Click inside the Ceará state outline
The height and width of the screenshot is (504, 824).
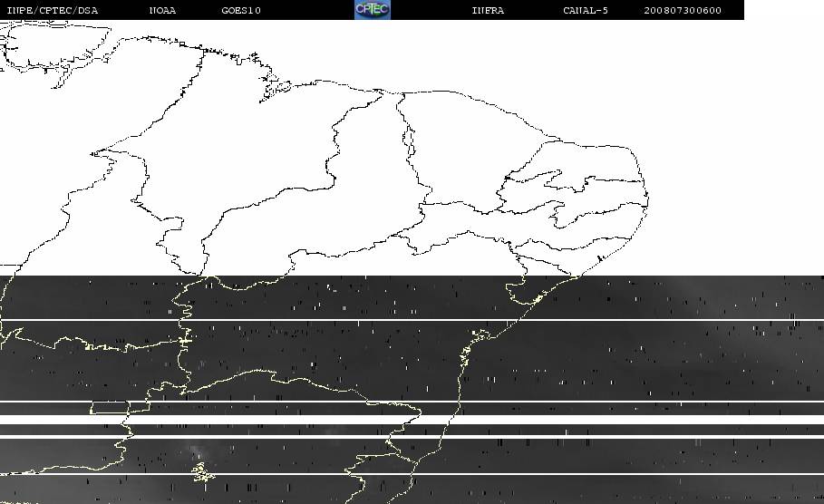tap(462, 154)
